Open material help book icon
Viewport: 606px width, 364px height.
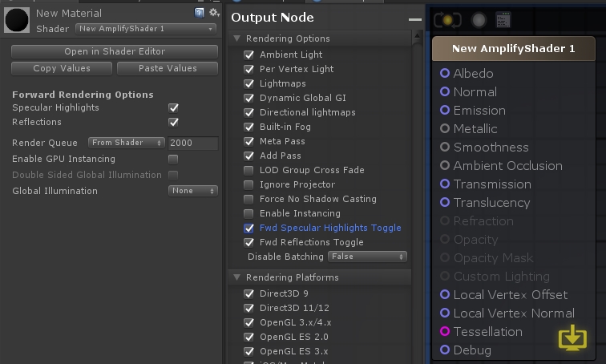coord(199,13)
